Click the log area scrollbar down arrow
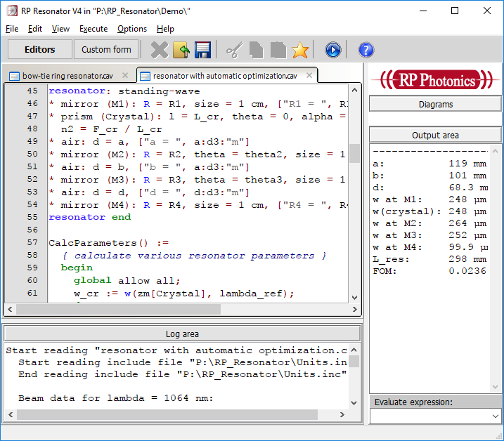Viewport: 504px width, 441px height. 354,403
